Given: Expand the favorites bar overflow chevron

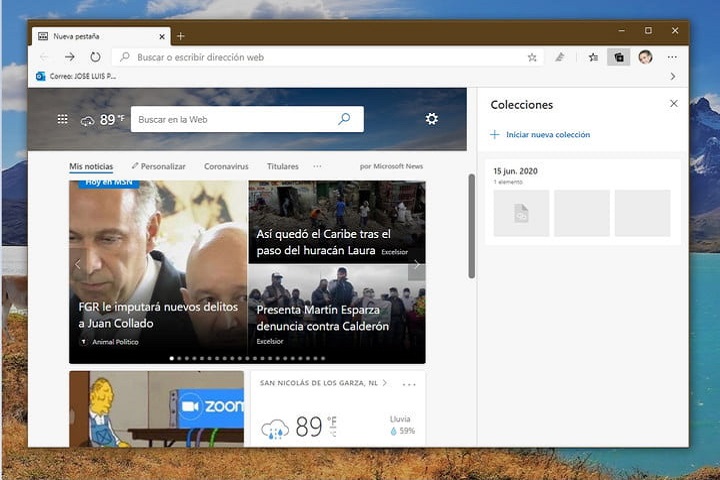Looking at the screenshot, I should (x=672, y=76).
